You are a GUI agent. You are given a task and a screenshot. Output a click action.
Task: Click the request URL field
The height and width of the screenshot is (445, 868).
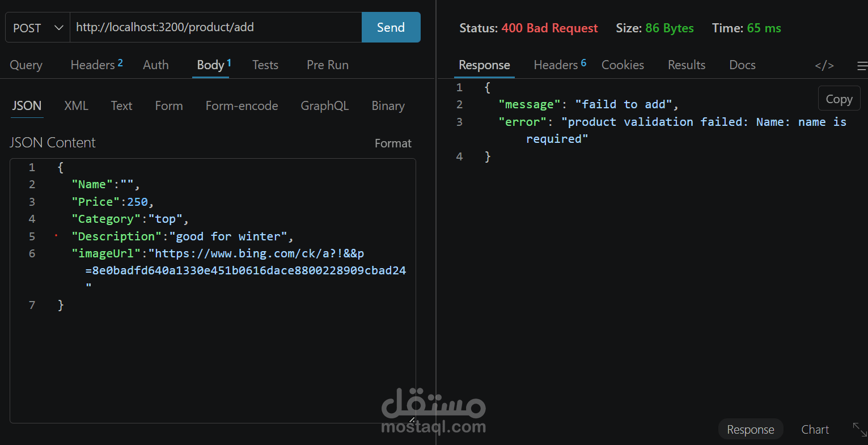pyautogui.click(x=215, y=28)
